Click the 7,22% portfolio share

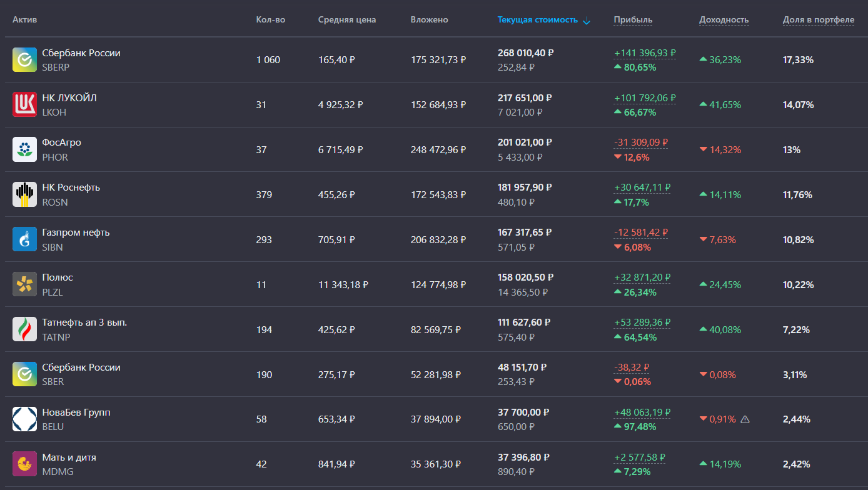(x=796, y=330)
